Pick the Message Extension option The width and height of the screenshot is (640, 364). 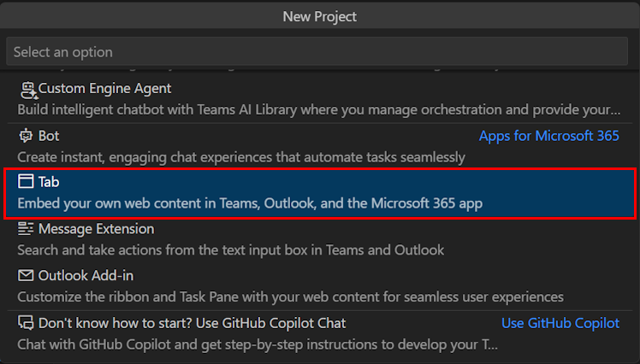320,240
